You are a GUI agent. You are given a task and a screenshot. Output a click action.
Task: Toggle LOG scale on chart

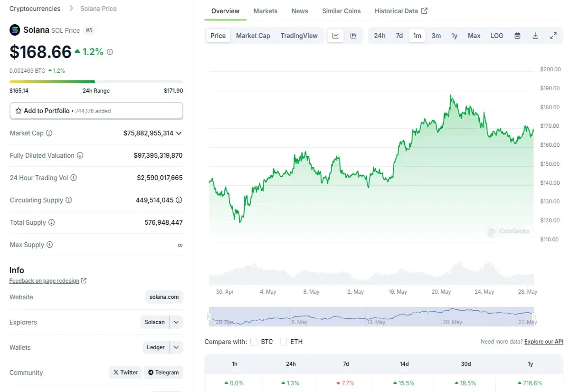[x=497, y=36]
